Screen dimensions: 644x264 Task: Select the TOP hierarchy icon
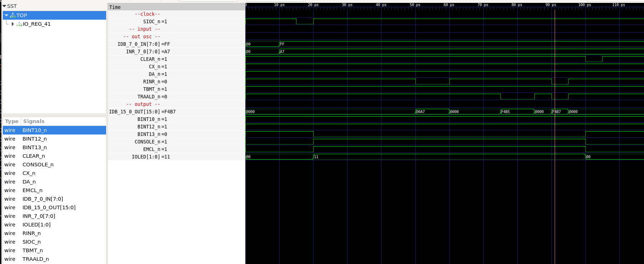pyautogui.click(x=13, y=15)
